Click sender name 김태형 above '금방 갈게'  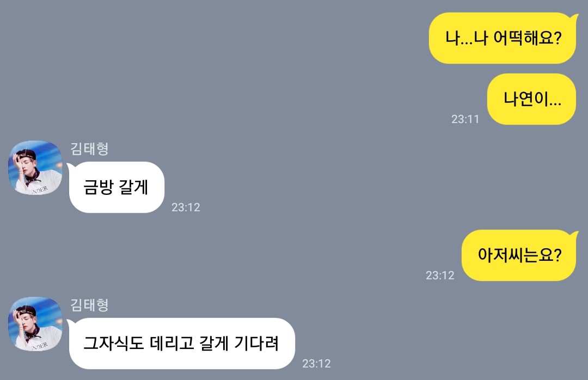90,149
